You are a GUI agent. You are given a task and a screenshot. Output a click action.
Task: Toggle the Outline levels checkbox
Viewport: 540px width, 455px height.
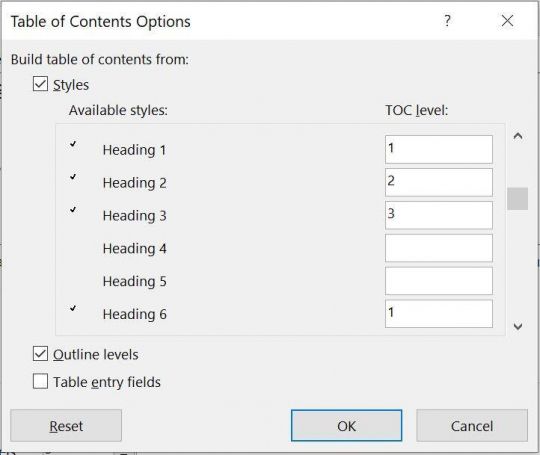(x=40, y=354)
